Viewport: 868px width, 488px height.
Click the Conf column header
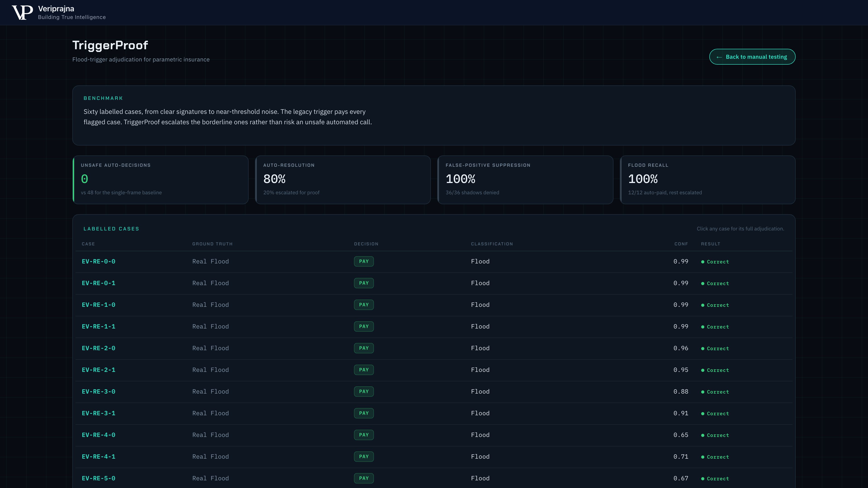click(681, 244)
